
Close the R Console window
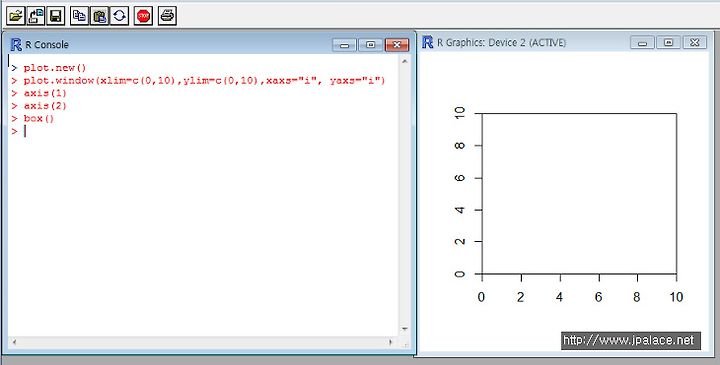397,45
